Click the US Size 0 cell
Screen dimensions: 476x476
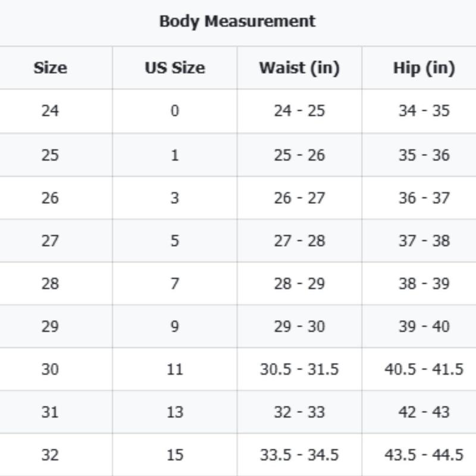tap(174, 111)
